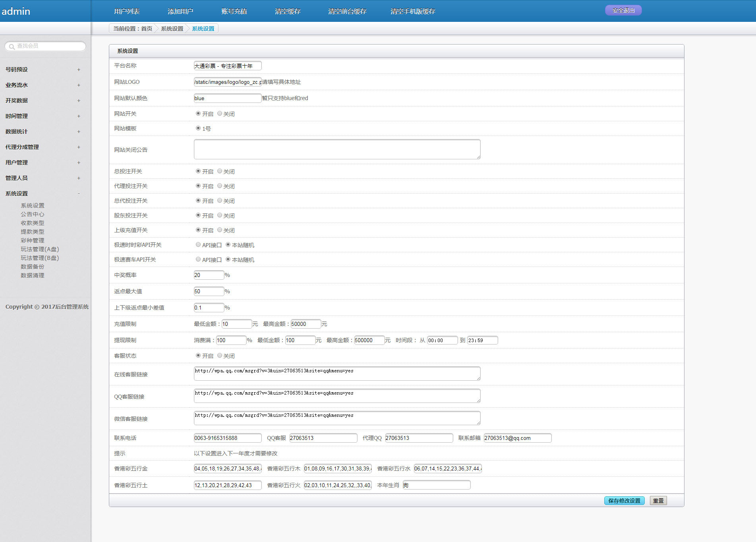Open 数据备份 in sidebar submenu
This screenshot has width=756, height=542.
33,267
